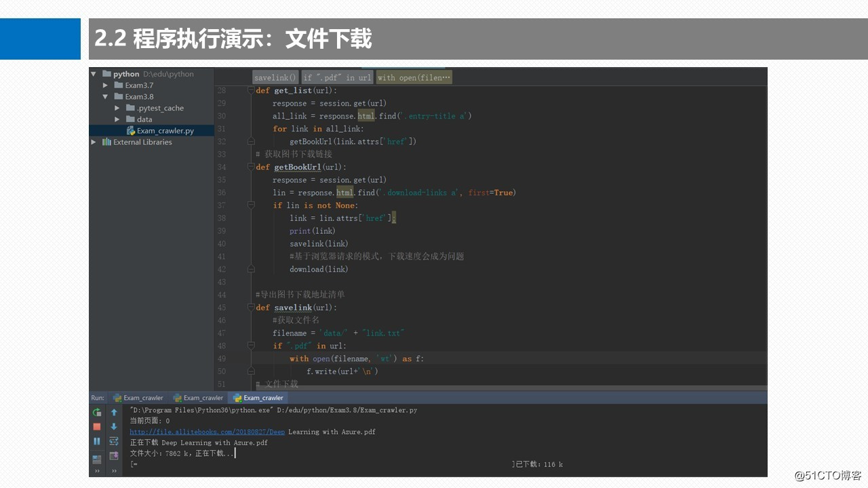Click line number 36 in the gutter

pyautogui.click(x=222, y=193)
